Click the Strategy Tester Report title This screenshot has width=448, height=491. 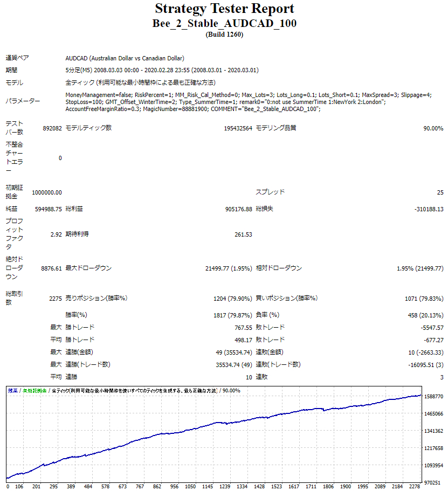[224, 9]
